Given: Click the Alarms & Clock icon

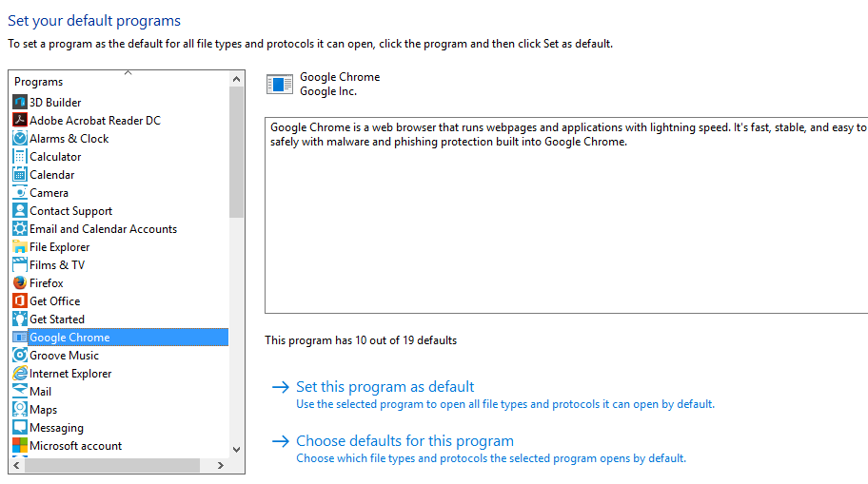Looking at the screenshot, I should click(x=20, y=138).
